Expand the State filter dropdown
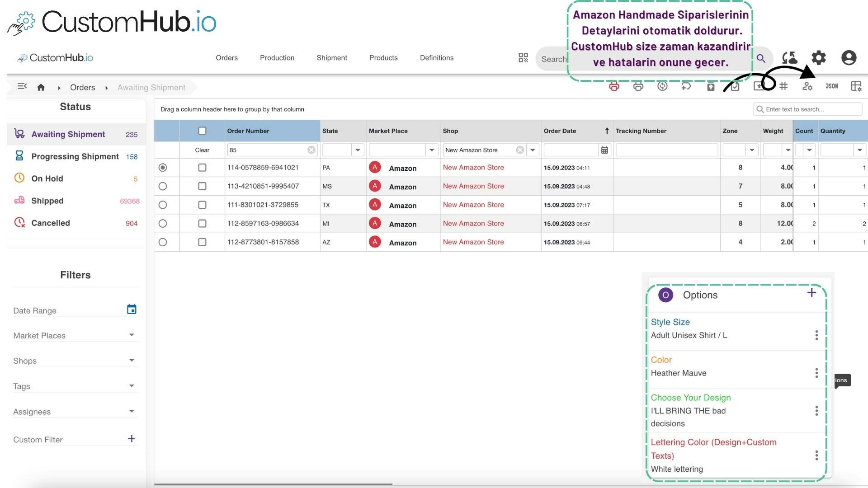The image size is (868, 488). (358, 150)
